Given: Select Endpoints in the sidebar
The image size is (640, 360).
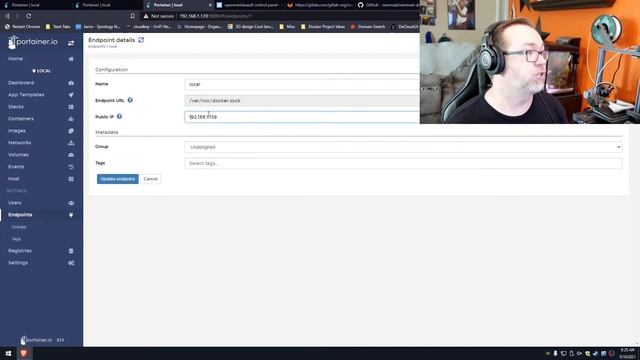Looking at the screenshot, I should coord(20,215).
